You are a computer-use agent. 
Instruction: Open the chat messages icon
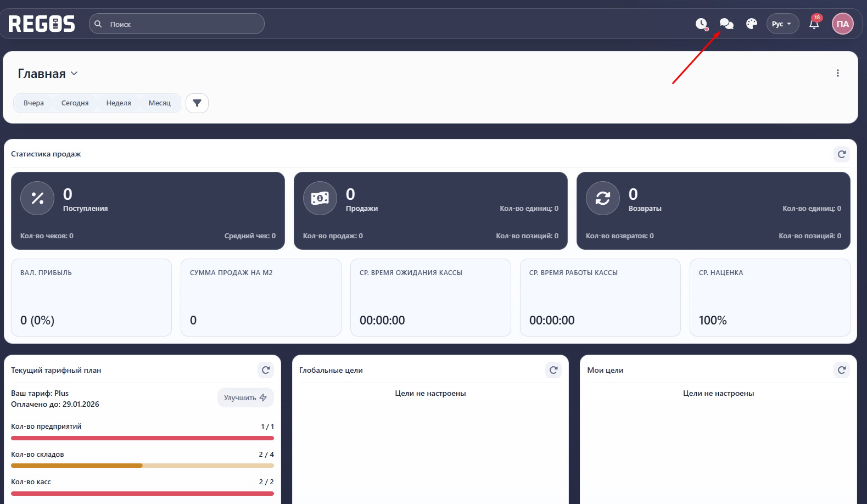(726, 24)
